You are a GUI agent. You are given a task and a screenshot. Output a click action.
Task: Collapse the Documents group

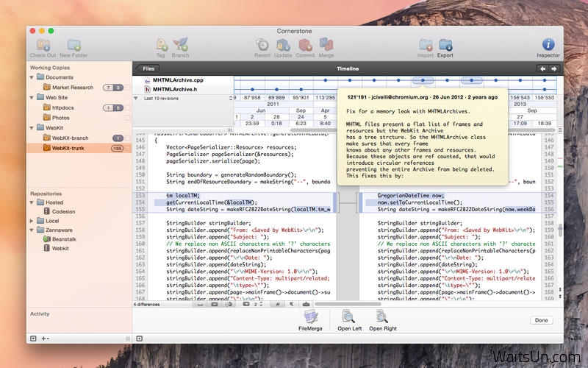pos(32,77)
